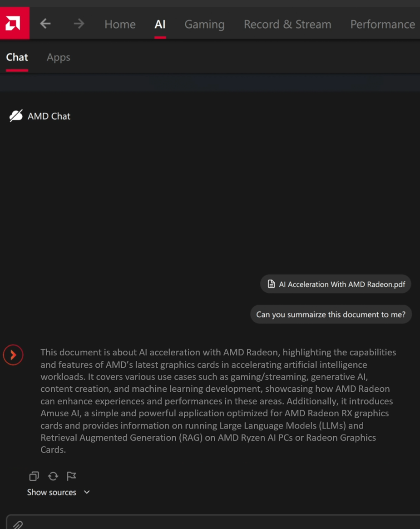Click the AMD logo icon
The width and height of the screenshot is (420, 529).
click(x=15, y=23)
